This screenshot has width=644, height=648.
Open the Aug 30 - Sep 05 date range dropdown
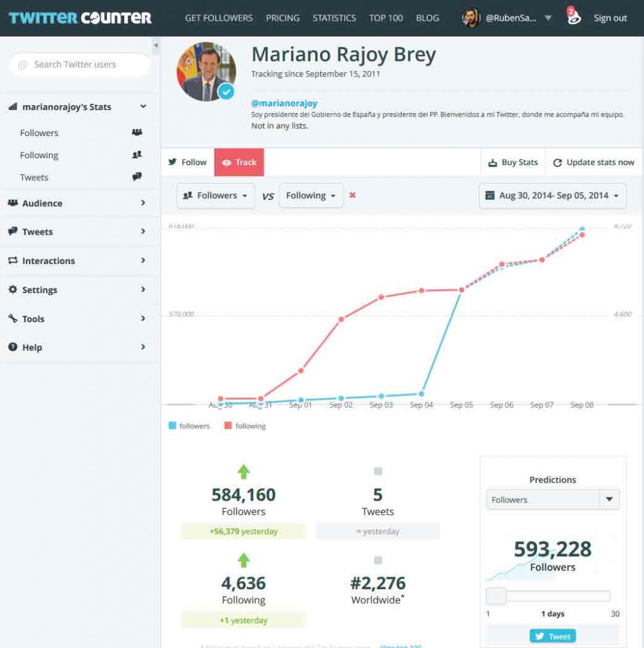click(552, 196)
